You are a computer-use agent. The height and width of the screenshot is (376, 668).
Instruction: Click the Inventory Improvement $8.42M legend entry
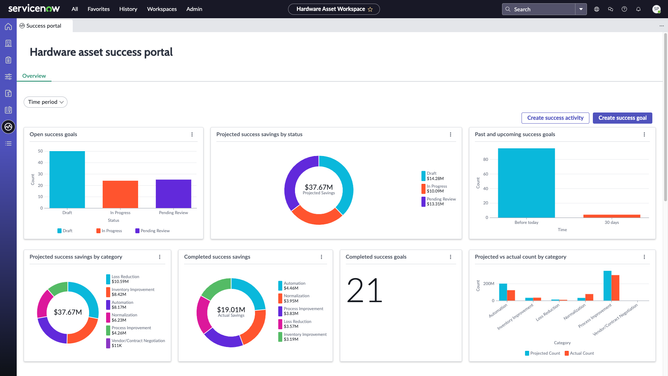130,292
